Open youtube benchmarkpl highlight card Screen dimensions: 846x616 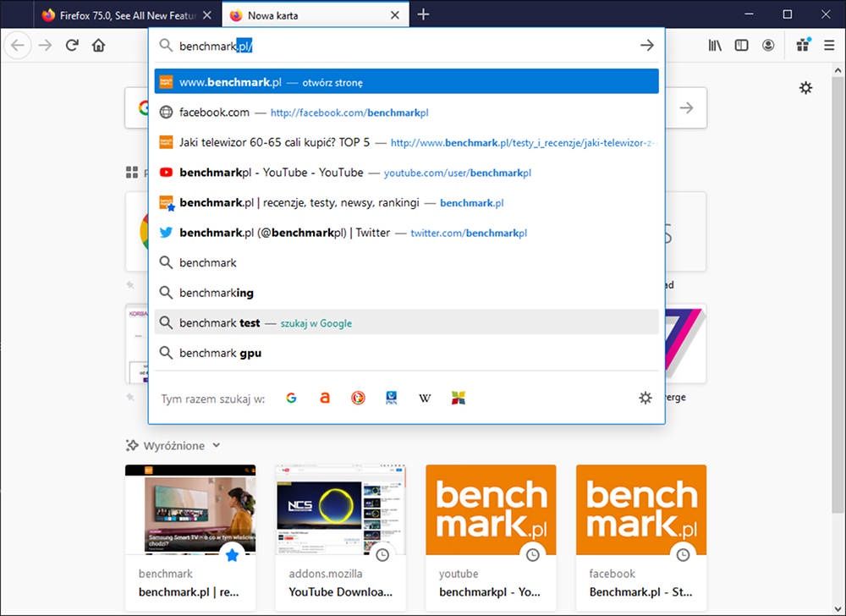pos(491,537)
